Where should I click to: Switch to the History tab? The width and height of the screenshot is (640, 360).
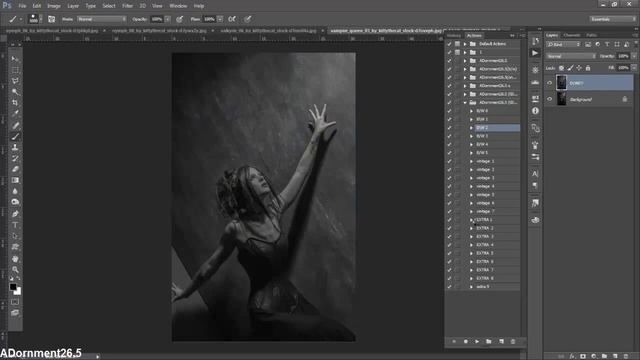click(x=453, y=36)
